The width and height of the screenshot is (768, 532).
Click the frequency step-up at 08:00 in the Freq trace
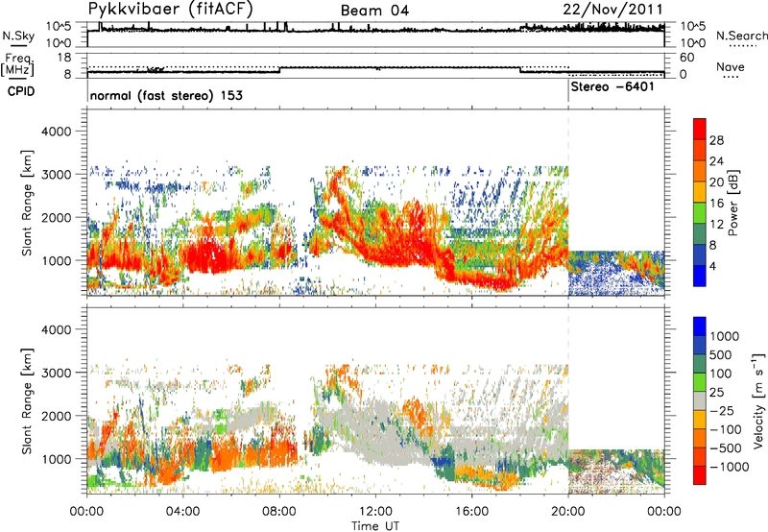click(279, 69)
